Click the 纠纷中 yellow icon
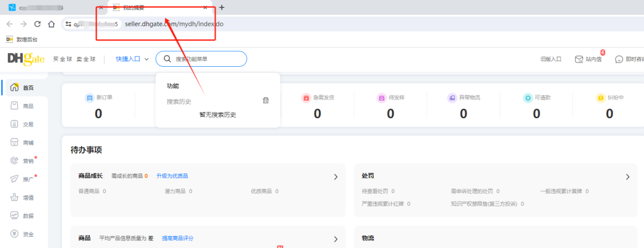 [600, 98]
